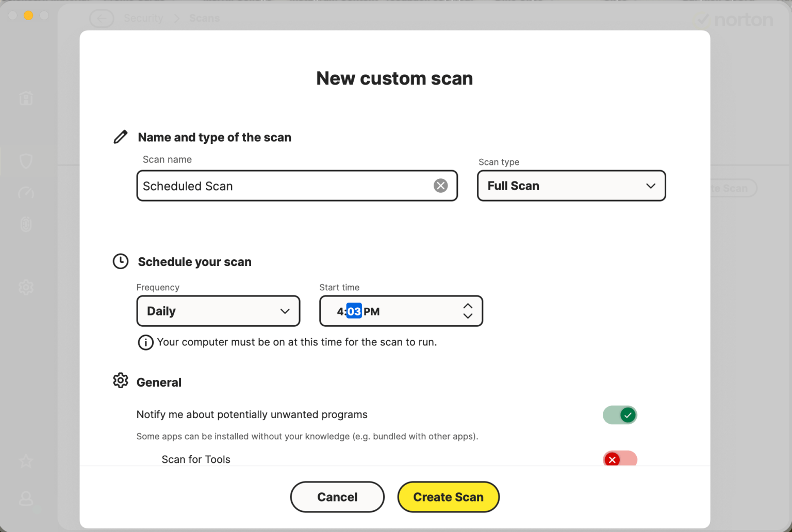Click the back arrow near the breadcrumb
The width and height of the screenshot is (792, 532).
pos(102,18)
